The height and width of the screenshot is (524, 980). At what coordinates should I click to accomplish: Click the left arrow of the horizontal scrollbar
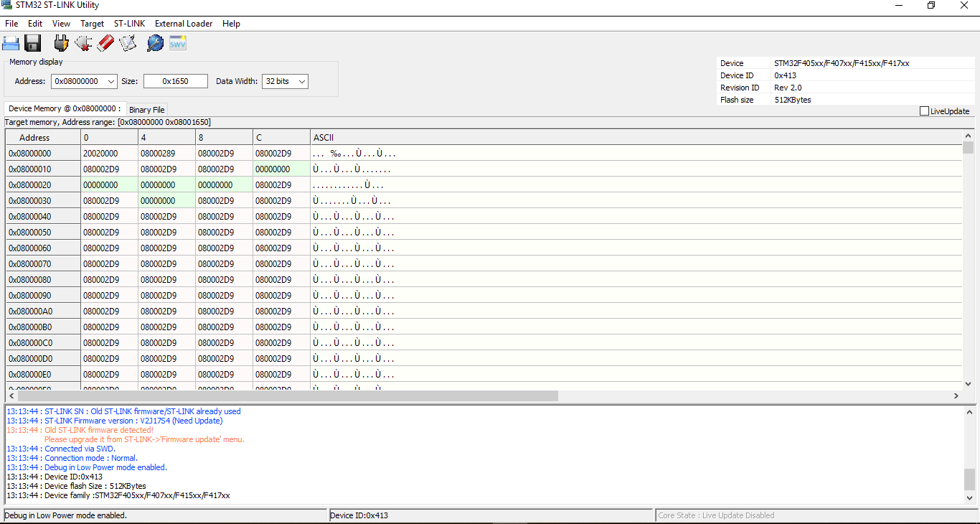[x=11, y=396]
